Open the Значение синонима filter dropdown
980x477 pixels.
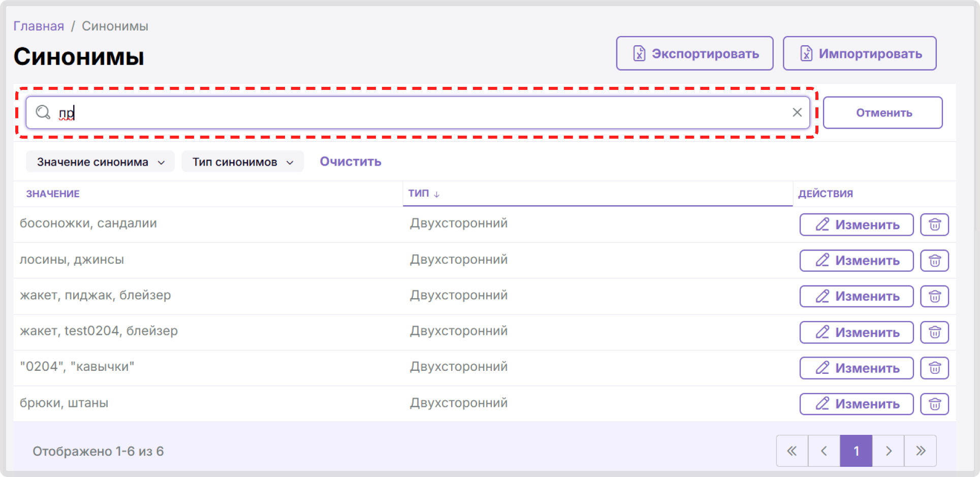pyautogui.click(x=100, y=162)
